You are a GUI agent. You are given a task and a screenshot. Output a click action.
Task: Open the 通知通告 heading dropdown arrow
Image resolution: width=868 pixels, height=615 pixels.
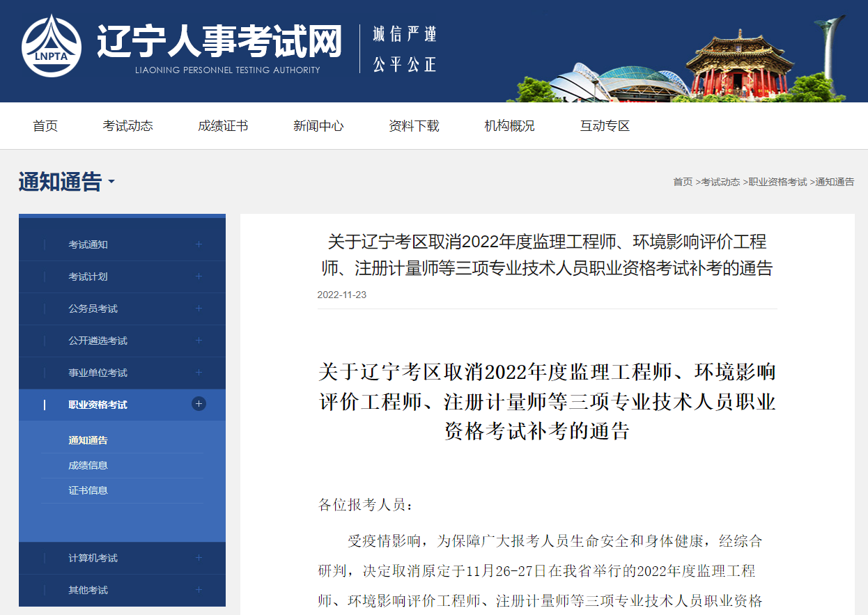[111, 183]
